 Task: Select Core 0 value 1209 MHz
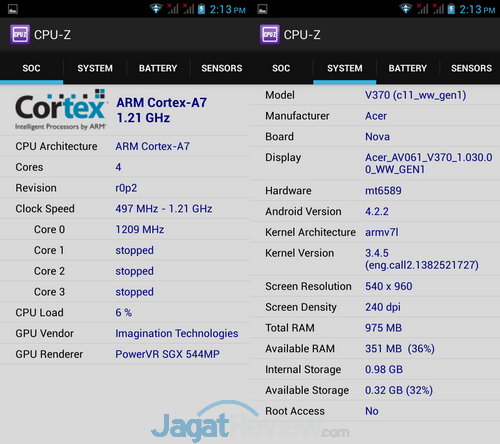[140, 229]
